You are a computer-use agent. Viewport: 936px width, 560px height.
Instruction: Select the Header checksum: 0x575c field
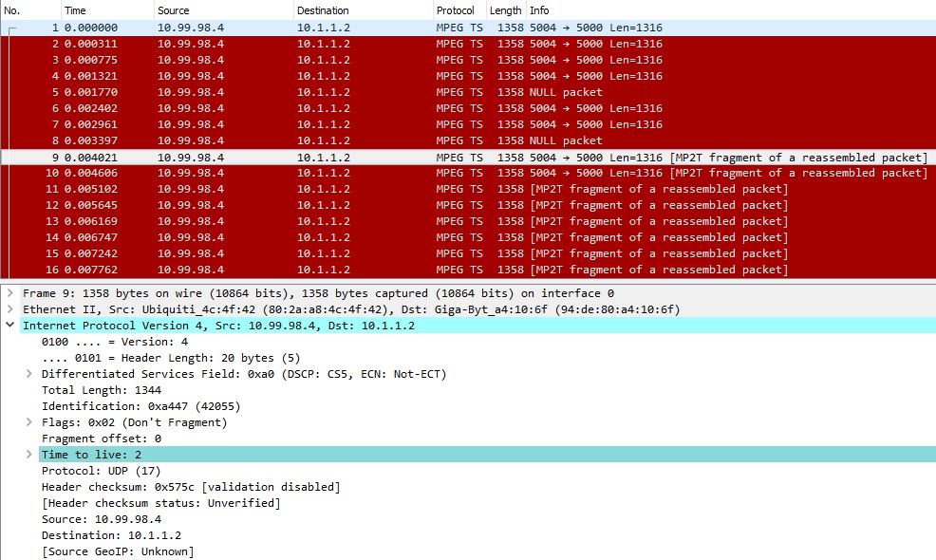[x=191, y=487]
